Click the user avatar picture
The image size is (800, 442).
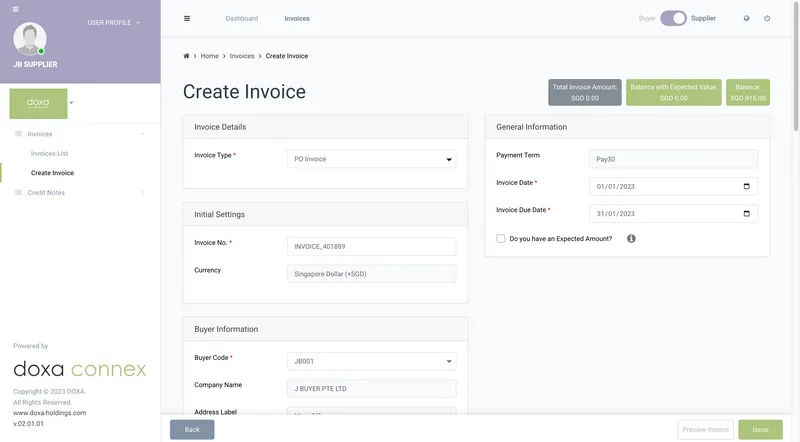(30, 39)
